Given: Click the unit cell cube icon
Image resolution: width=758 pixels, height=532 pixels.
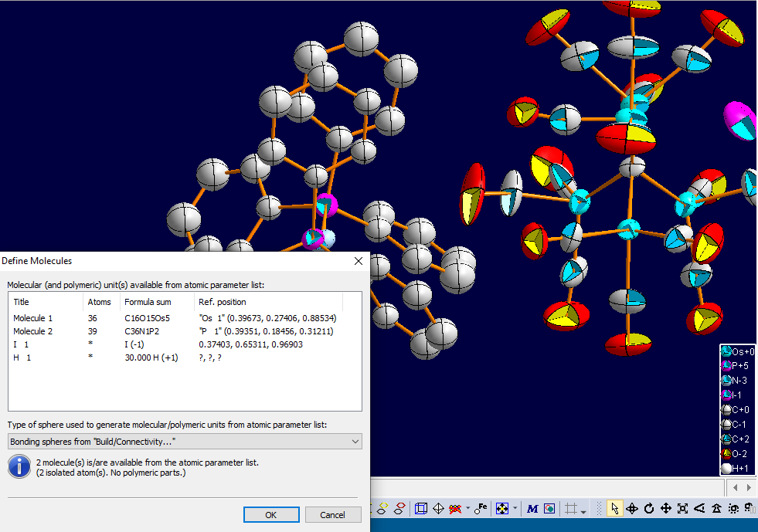Looking at the screenshot, I should tap(421, 508).
